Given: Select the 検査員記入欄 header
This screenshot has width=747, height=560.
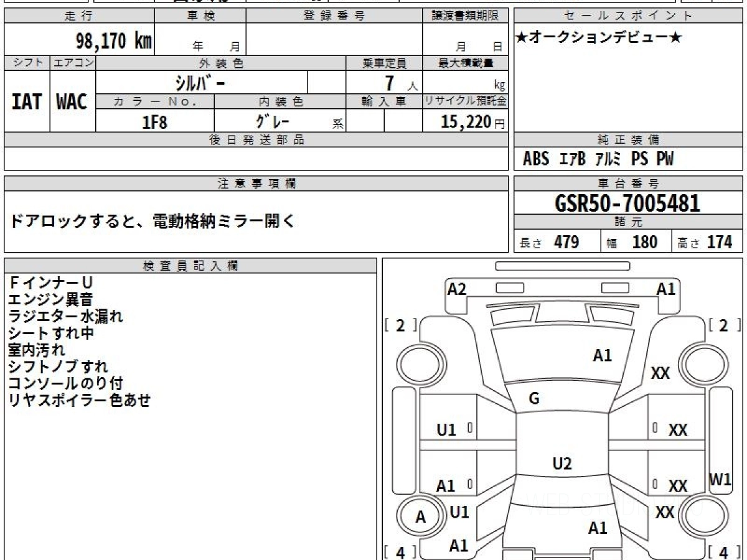Looking at the screenshot, I should (190, 266).
